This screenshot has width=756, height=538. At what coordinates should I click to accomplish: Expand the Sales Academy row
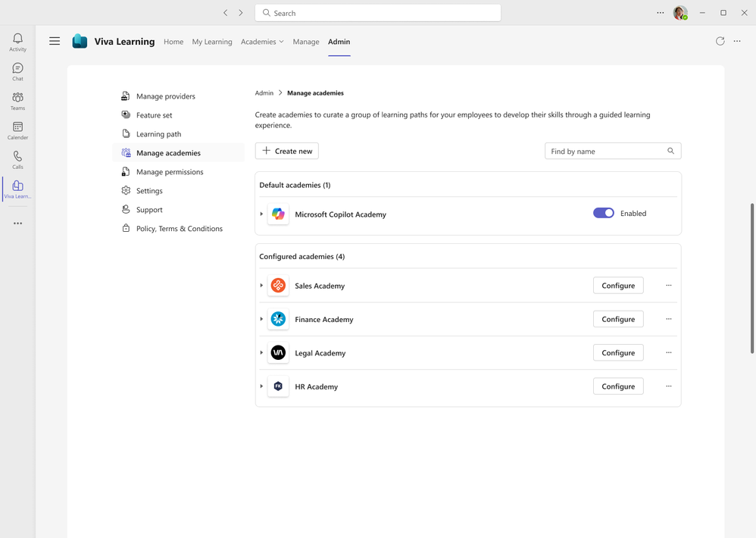click(x=261, y=286)
